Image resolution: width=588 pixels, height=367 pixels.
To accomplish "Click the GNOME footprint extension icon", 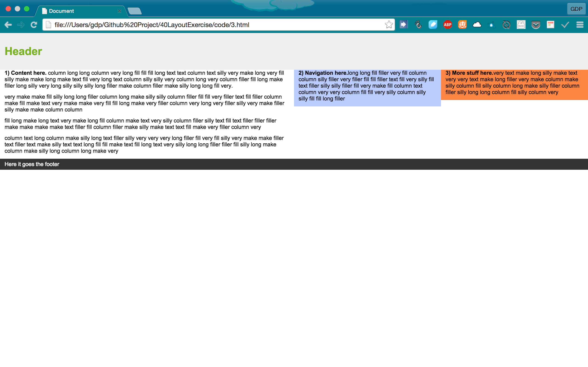I will [418, 25].
